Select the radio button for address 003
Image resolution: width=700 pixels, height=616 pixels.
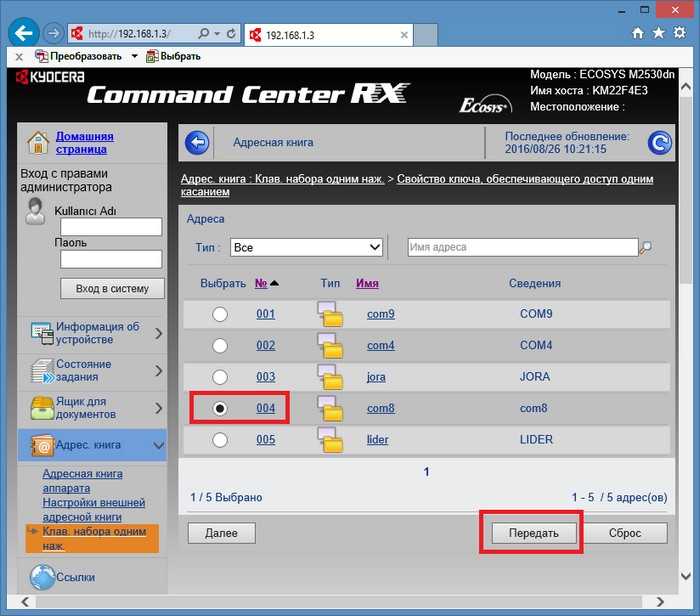220,377
